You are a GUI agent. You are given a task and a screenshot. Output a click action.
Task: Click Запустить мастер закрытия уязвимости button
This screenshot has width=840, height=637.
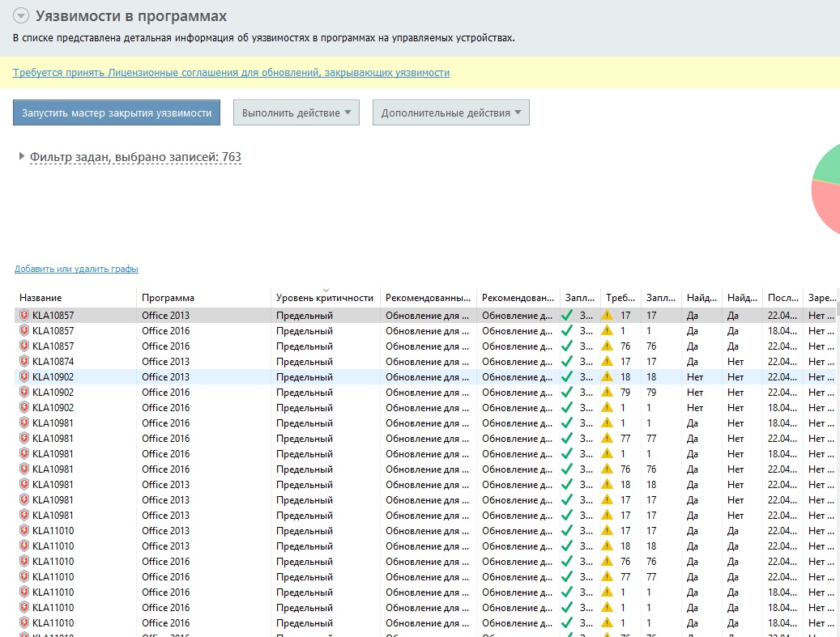pos(117,113)
